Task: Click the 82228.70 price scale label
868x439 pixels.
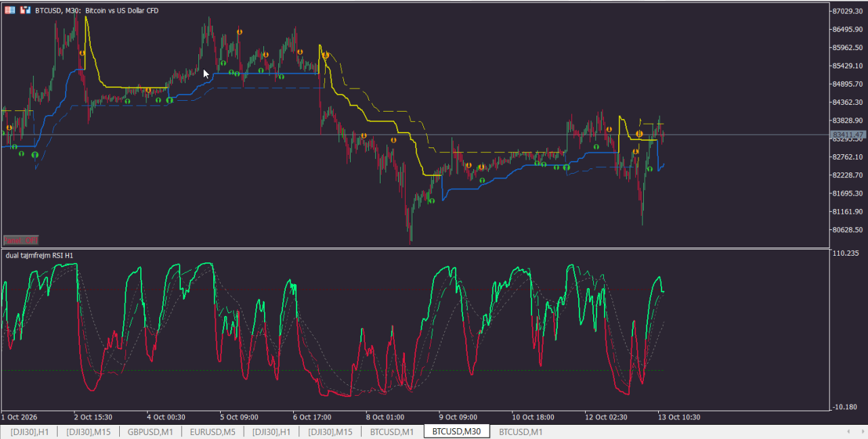Action: coord(848,176)
